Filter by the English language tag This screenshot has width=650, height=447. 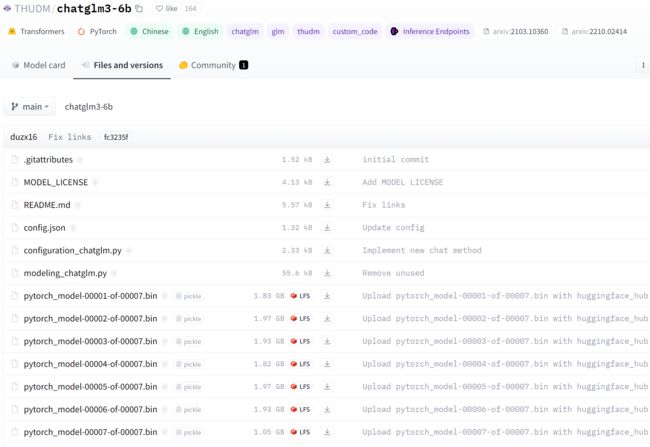coord(200,32)
